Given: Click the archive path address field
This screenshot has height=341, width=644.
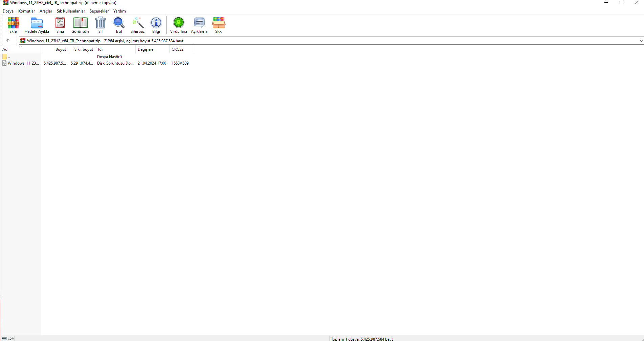Looking at the screenshot, I should click(x=328, y=41).
